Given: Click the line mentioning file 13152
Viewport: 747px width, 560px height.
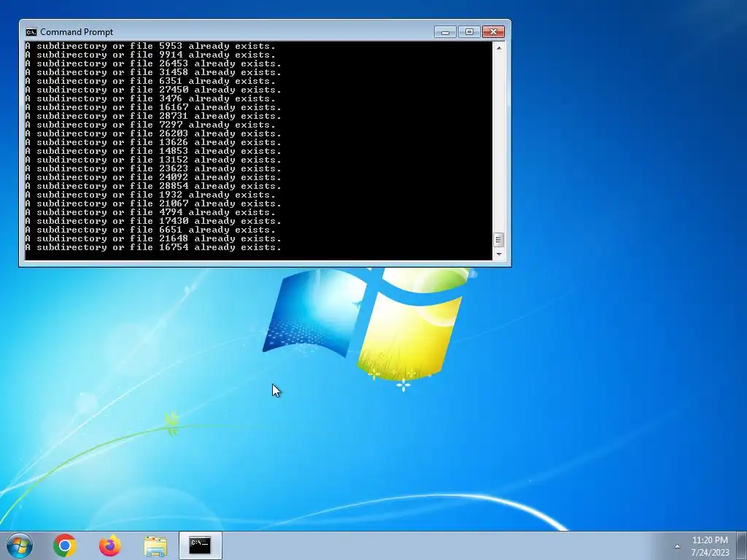Looking at the screenshot, I should (153, 160).
